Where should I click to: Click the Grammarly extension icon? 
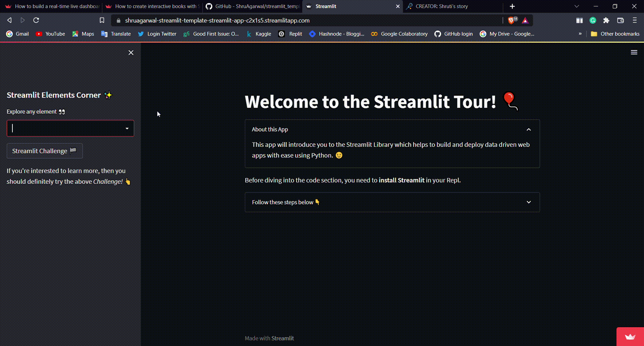click(593, 20)
